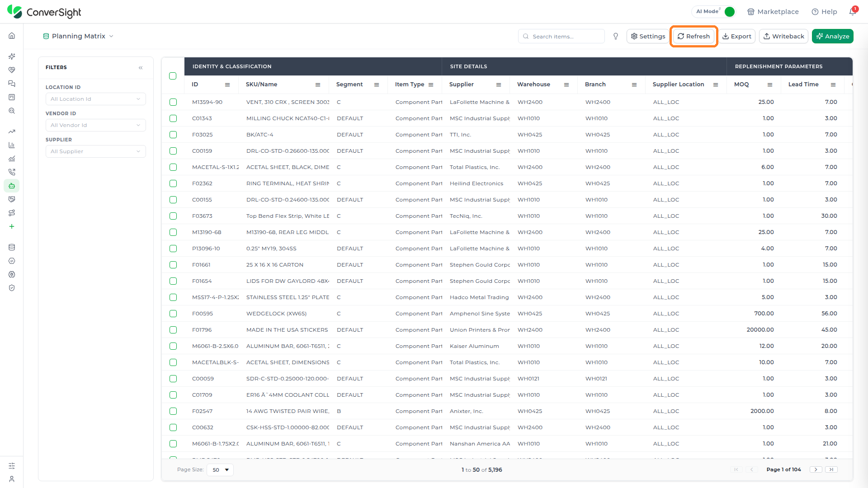Open the trend line sidebar icon
The width and height of the screenshot is (868, 488).
coord(12,131)
